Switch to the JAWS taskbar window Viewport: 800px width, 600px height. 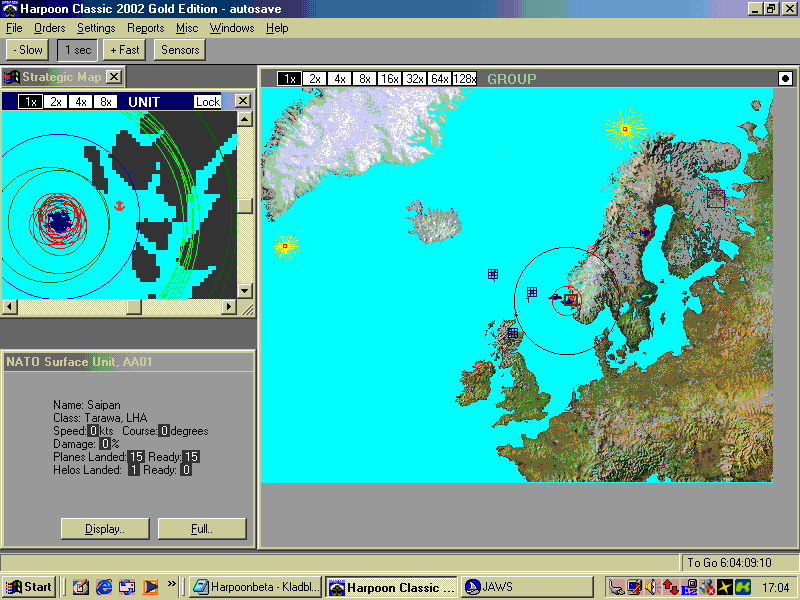[x=528, y=587]
